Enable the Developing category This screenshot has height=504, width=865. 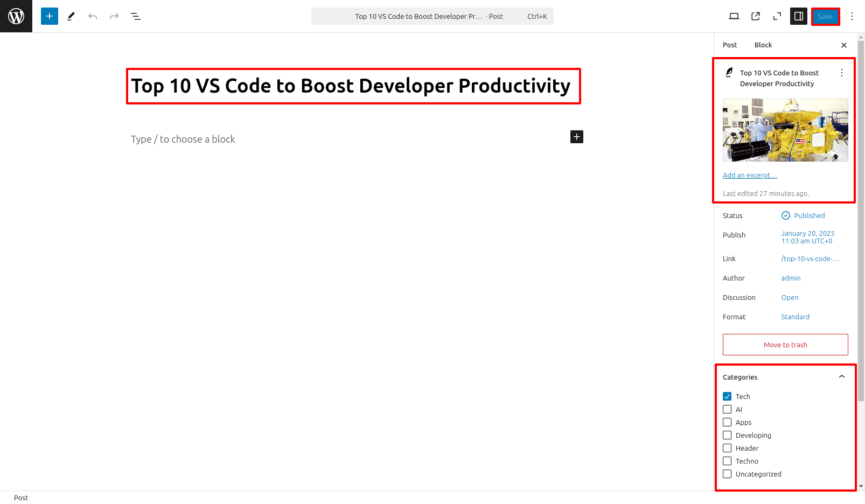[x=727, y=435]
